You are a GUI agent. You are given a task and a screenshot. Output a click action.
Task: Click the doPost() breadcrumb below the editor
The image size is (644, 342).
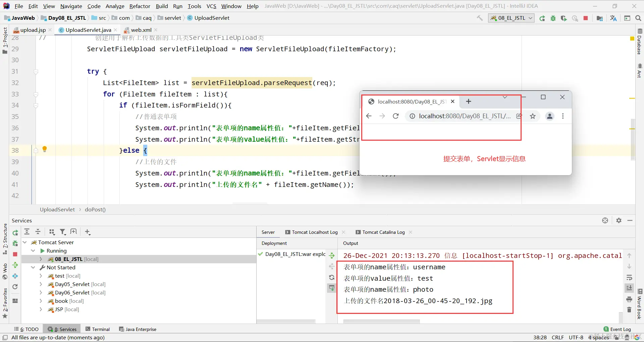click(x=95, y=209)
